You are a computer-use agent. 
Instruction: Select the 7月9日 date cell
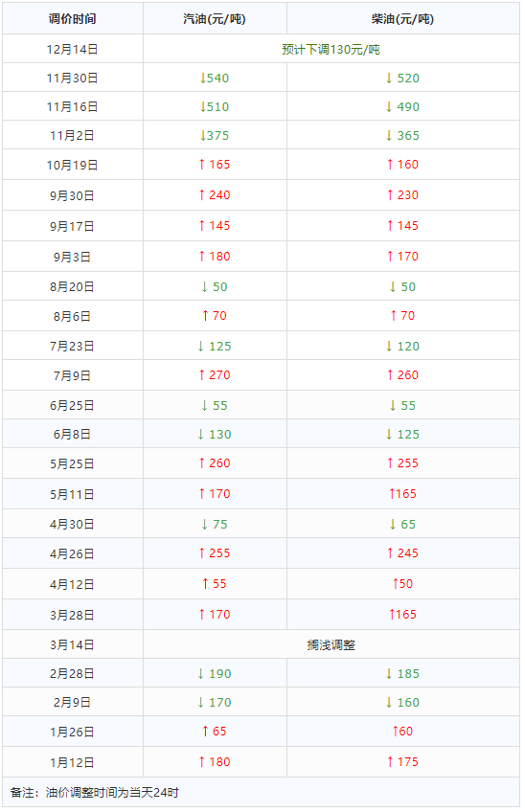tap(73, 376)
